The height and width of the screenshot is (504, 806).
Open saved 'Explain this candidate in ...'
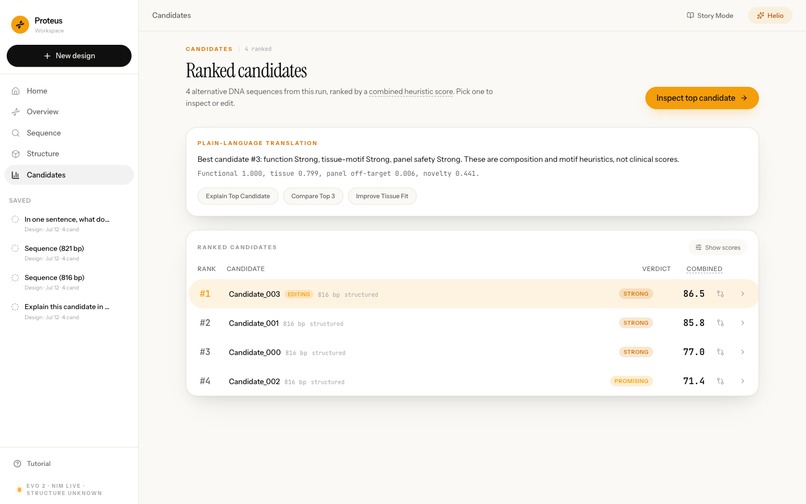(69, 311)
